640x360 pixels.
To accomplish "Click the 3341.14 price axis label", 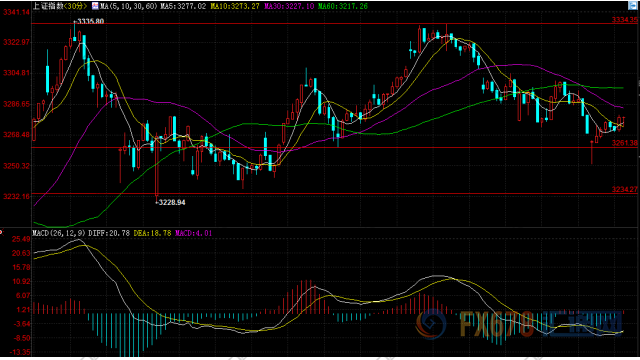I will (16, 12).
